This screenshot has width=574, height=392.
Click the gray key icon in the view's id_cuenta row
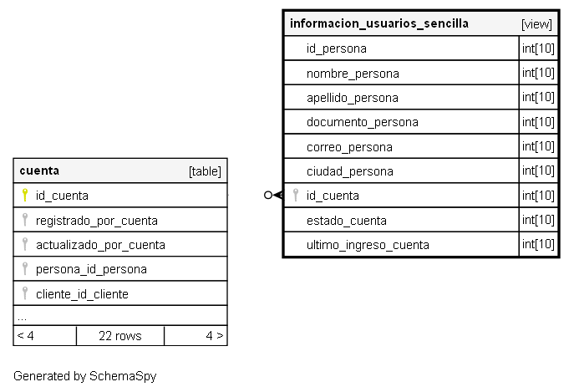pyautogui.click(x=295, y=196)
